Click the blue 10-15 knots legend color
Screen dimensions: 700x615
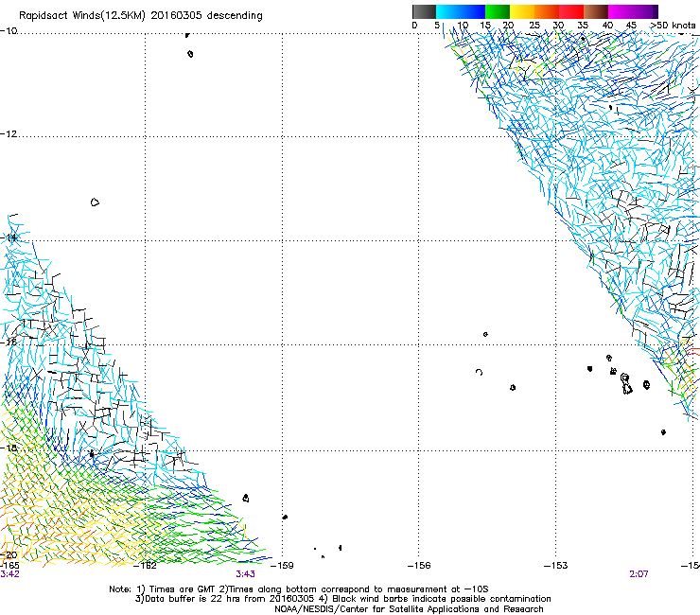click(x=473, y=11)
